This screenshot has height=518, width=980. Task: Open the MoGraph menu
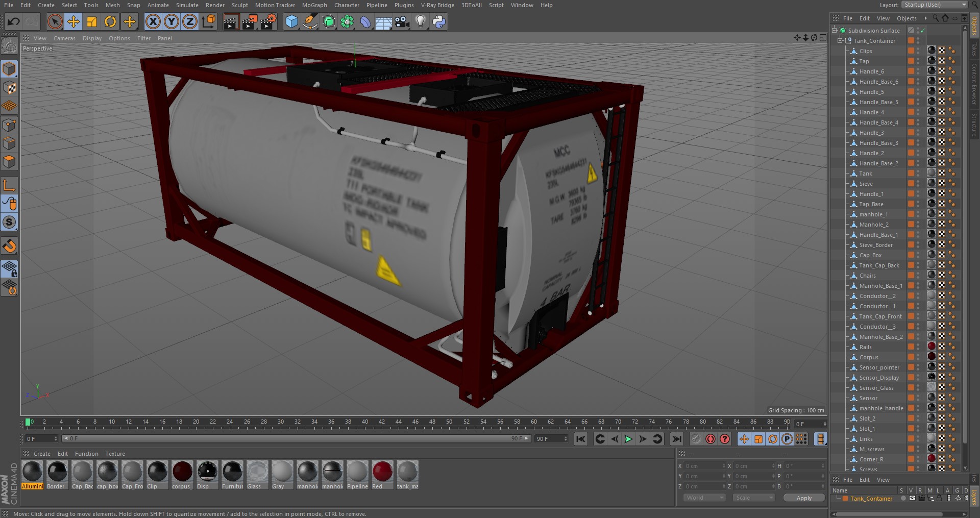point(314,5)
